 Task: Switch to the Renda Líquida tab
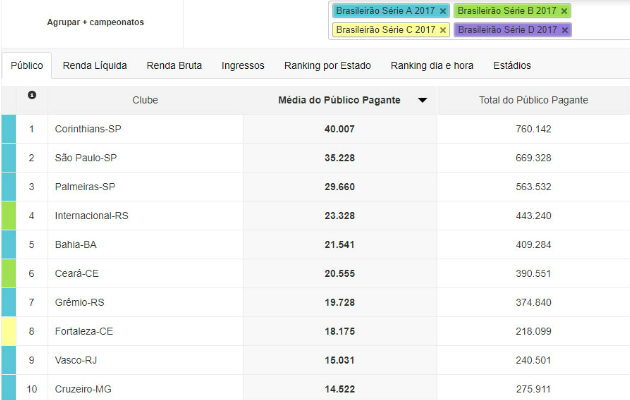click(x=94, y=66)
